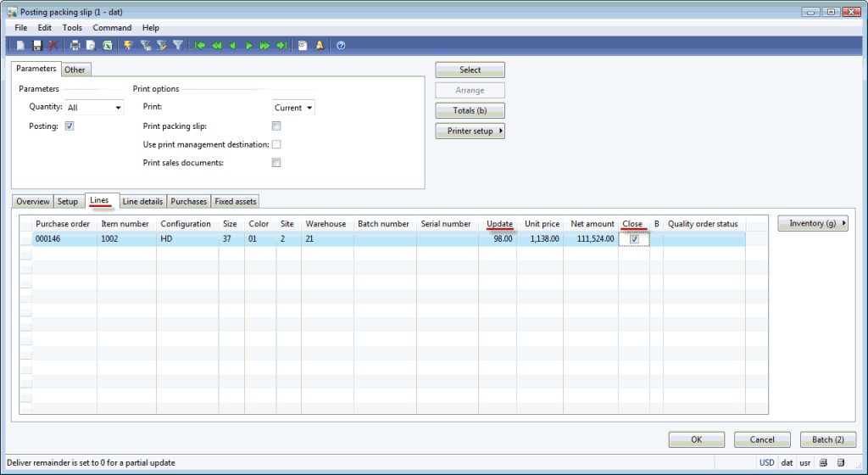
Task: Click the Totals (b) button
Action: (470, 110)
